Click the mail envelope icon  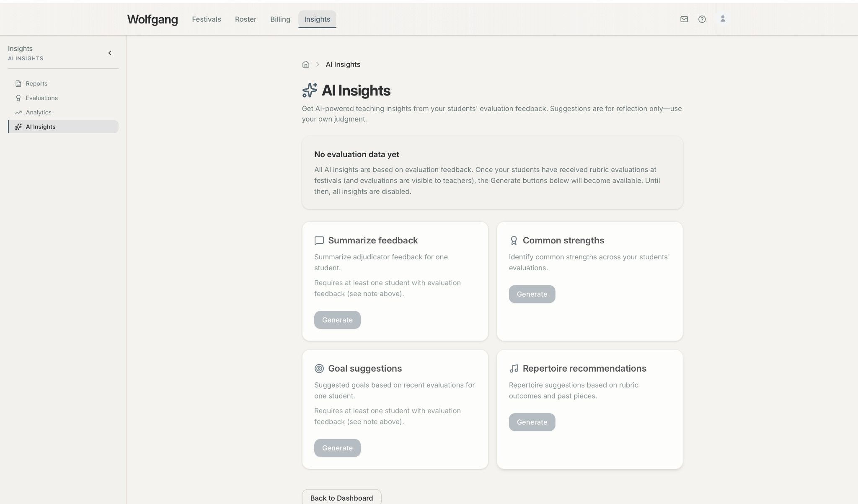[684, 19]
